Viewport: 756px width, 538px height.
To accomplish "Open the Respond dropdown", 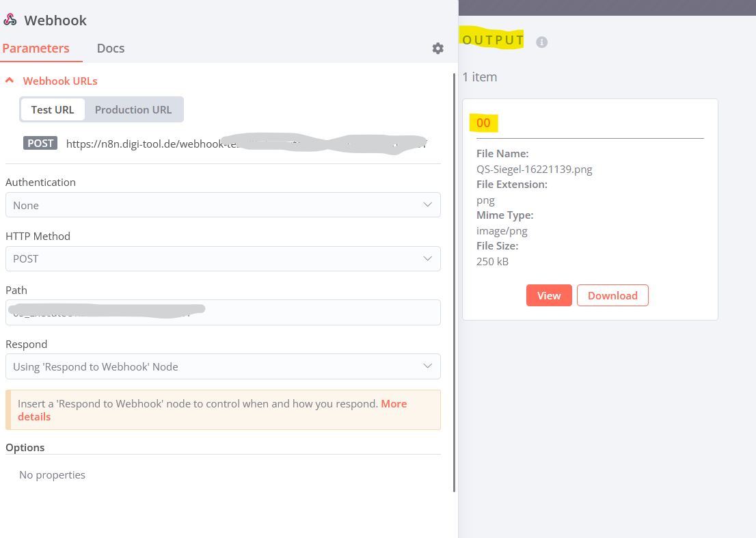I will (x=223, y=366).
